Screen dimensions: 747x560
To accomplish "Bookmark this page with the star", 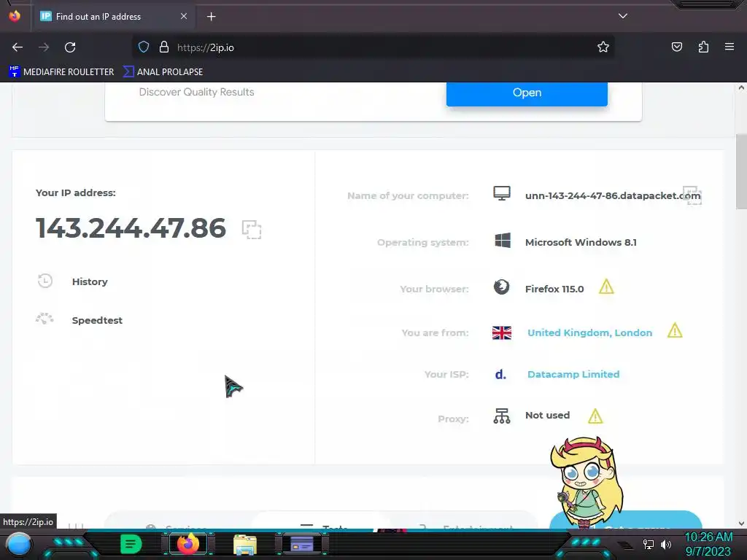I will (603, 47).
